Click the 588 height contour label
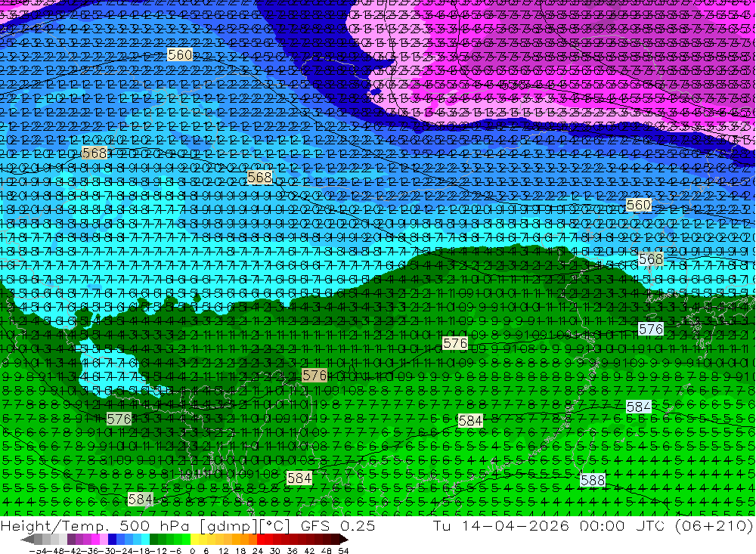756x554 pixels. click(x=593, y=480)
